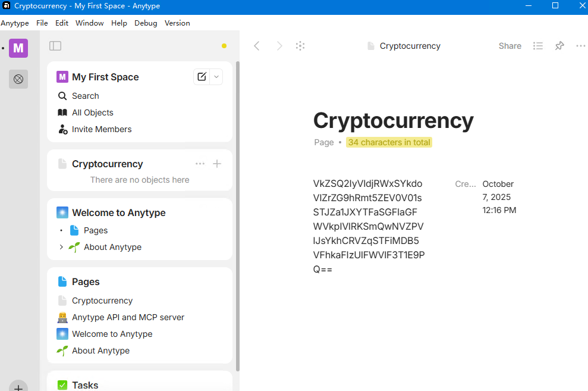Open About Anytype in Pages list
This screenshot has width=588, height=391.
point(101,351)
